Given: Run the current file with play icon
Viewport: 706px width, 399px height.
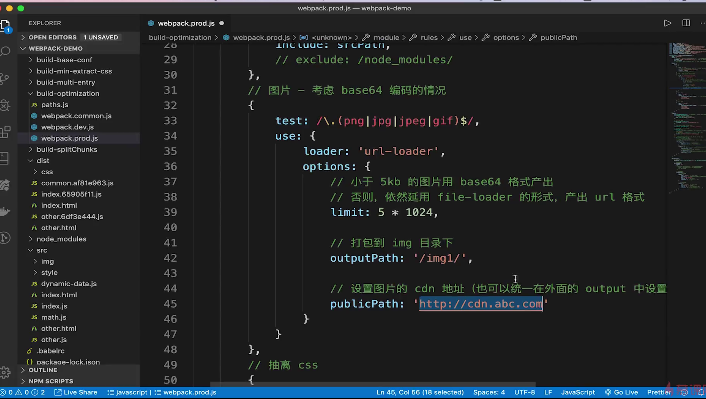Looking at the screenshot, I should click(x=667, y=23).
